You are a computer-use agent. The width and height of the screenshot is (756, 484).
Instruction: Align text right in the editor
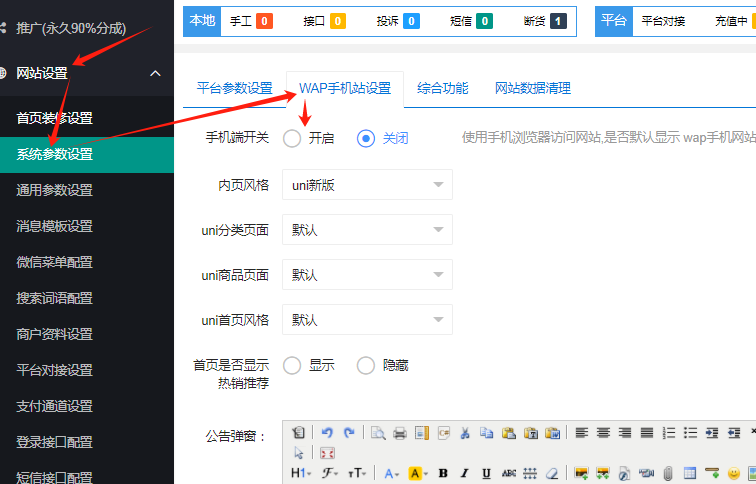(625, 433)
